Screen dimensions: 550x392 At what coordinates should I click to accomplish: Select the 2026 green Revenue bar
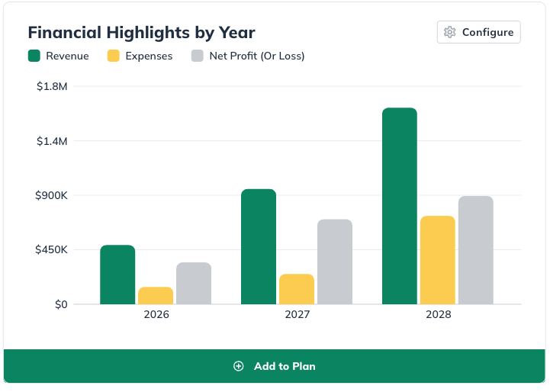[117, 275]
